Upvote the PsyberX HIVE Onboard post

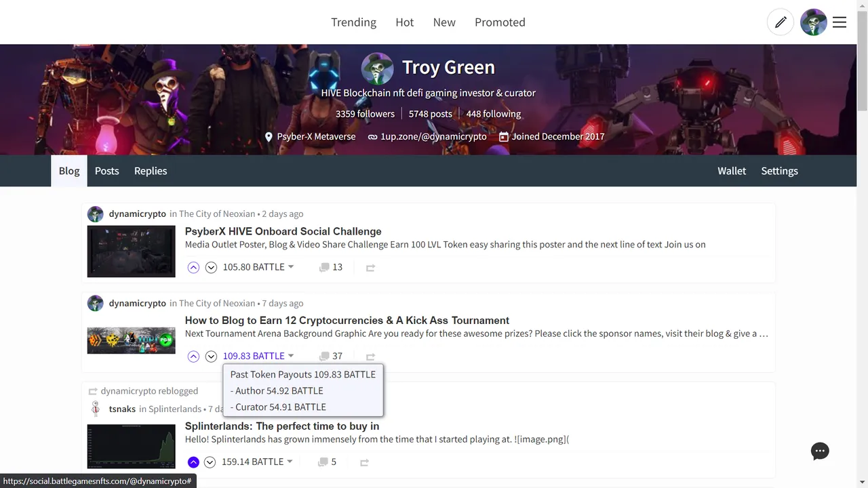(x=193, y=268)
